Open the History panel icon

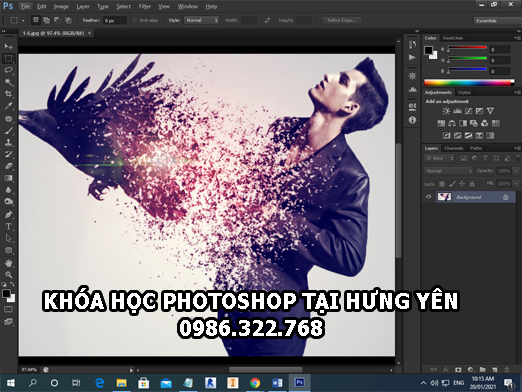[x=412, y=45]
